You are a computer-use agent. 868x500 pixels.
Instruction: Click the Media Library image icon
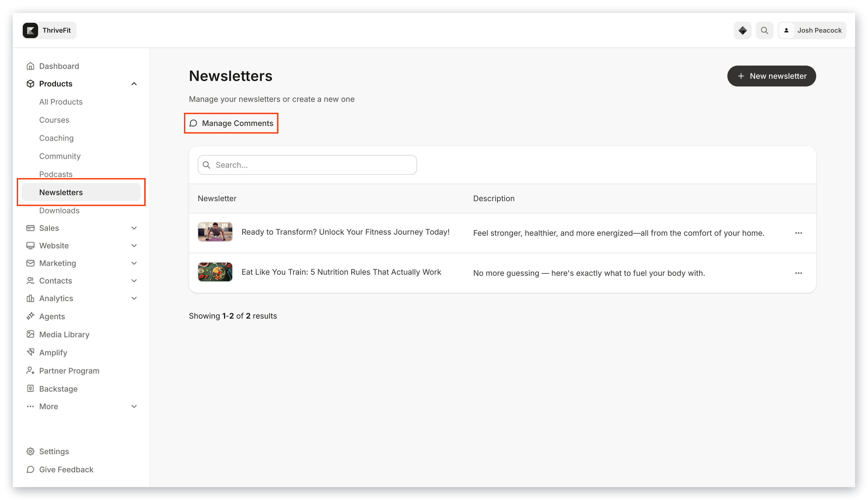coord(30,334)
